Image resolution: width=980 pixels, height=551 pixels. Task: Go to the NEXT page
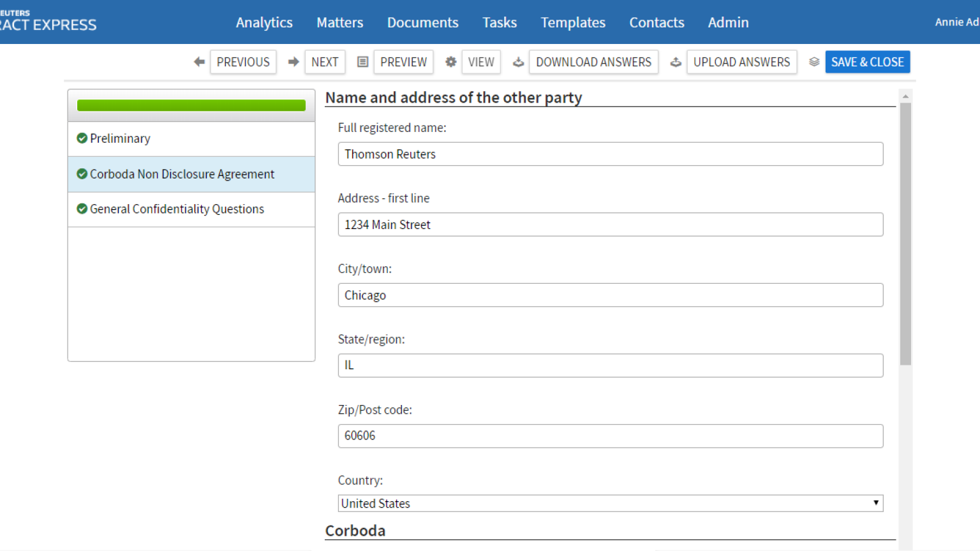[x=325, y=62]
